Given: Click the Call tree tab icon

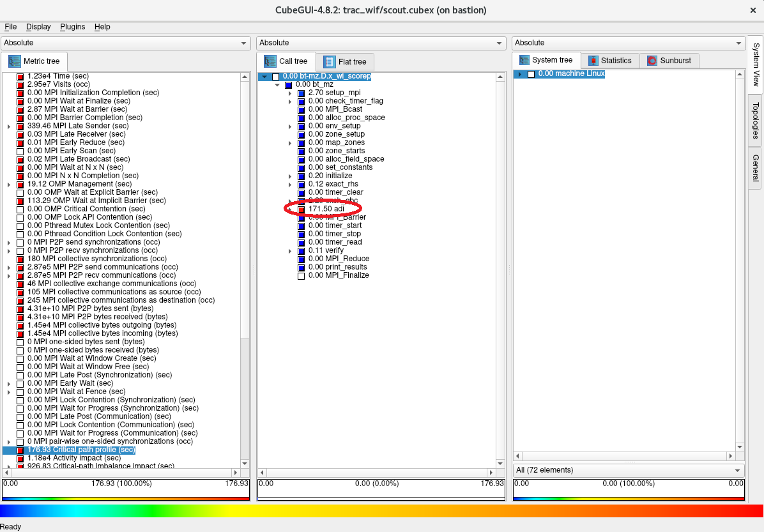Looking at the screenshot, I should tap(270, 61).
